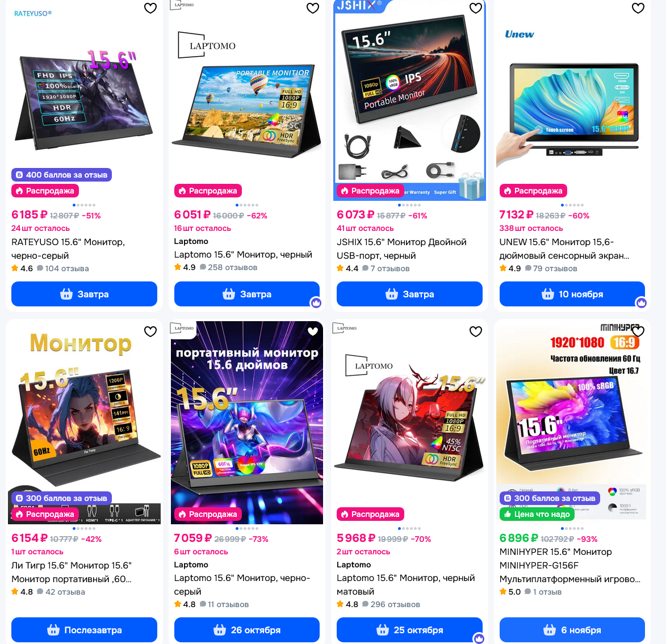
Task: Add the RATEYUSO monitor to cart with Завтра button
Action: tap(84, 294)
